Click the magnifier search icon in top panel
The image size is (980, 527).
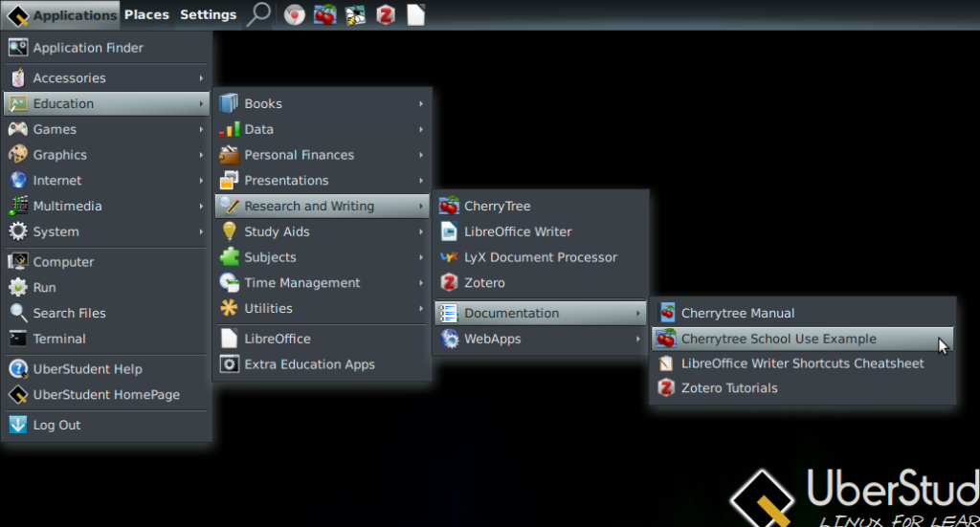pyautogui.click(x=258, y=14)
